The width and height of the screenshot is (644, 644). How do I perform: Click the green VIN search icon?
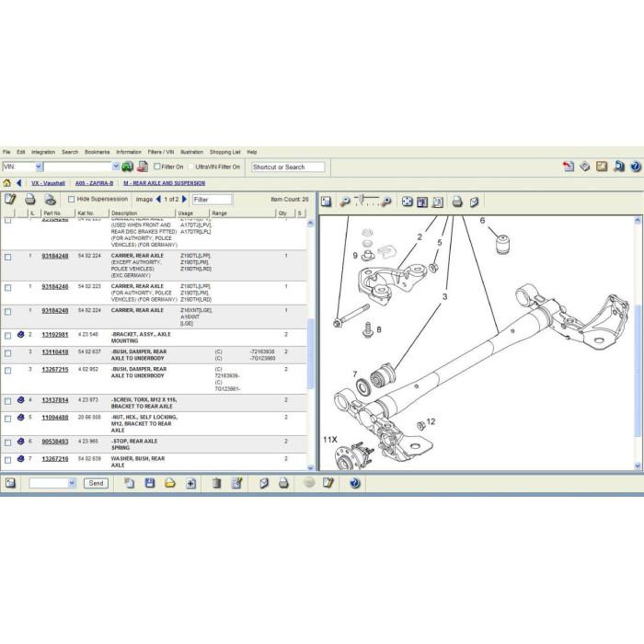click(127, 167)
